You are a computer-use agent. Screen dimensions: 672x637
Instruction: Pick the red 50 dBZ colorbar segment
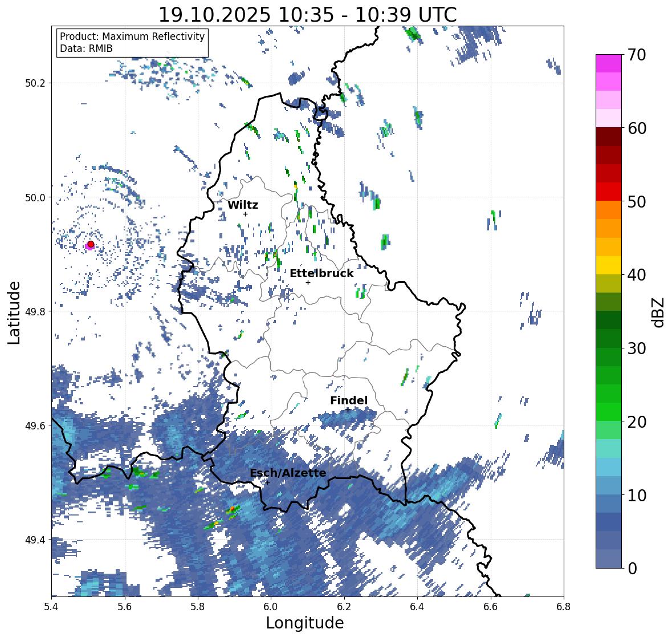[609, 192]
